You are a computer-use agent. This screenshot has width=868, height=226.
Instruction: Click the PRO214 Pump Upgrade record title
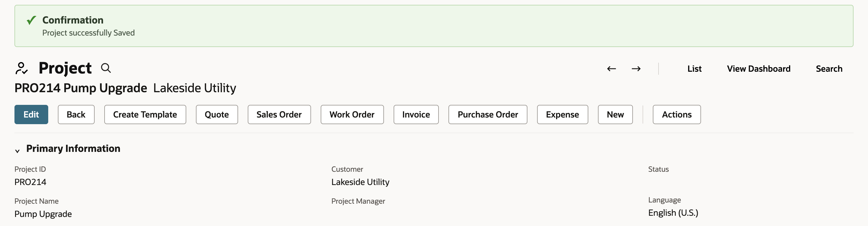tap(80, 88)
